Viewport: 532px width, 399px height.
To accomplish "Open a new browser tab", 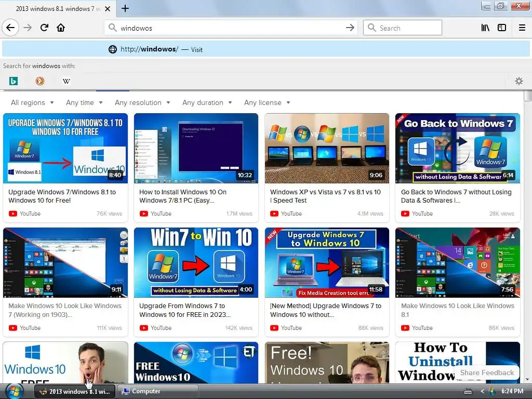I will (125, 8).
